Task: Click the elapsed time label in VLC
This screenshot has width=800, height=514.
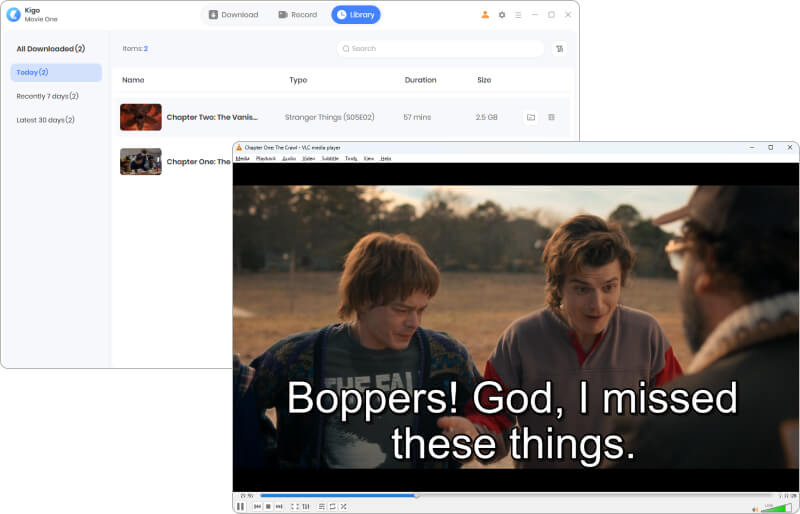Action: pos(247,496)
